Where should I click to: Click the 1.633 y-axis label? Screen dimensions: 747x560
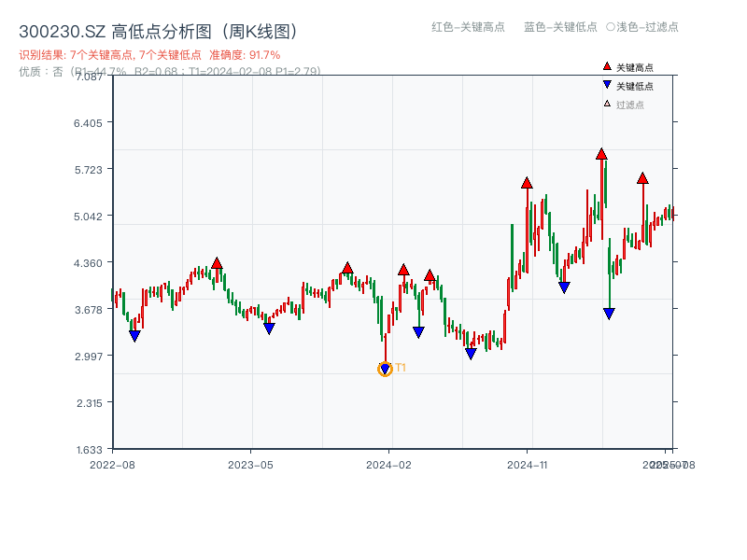tap(89, 450)
